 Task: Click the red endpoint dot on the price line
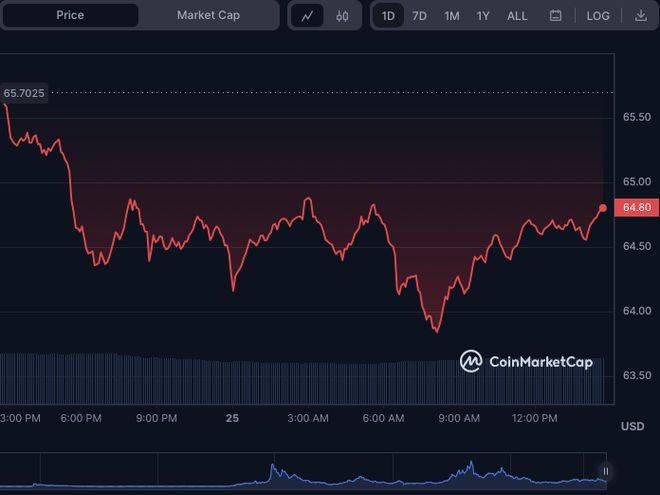603,208
